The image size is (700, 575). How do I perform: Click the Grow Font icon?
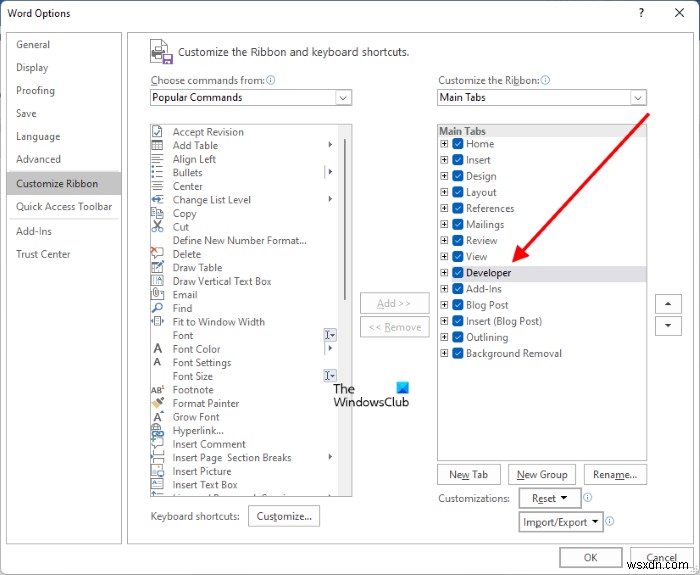coord(157,417)
